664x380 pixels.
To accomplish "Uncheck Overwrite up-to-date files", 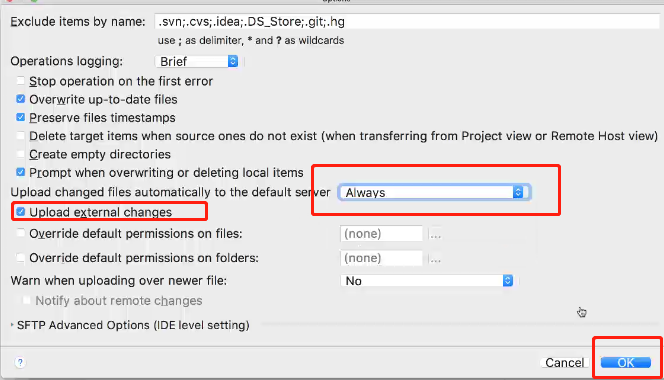I will pos(20,99).
